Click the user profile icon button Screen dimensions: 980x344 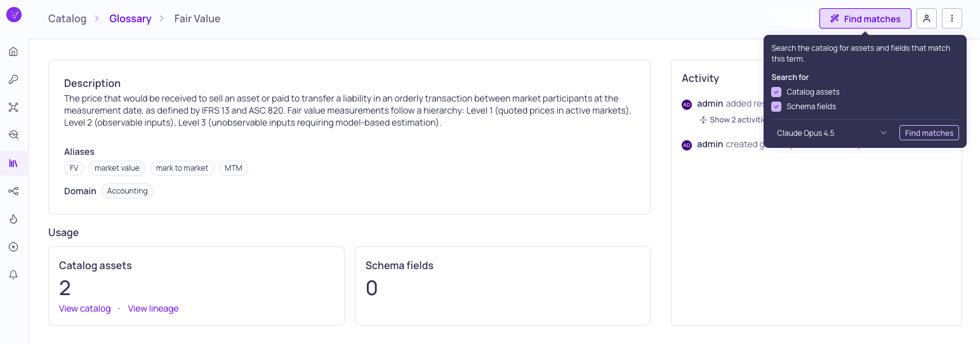coord(927,18)
